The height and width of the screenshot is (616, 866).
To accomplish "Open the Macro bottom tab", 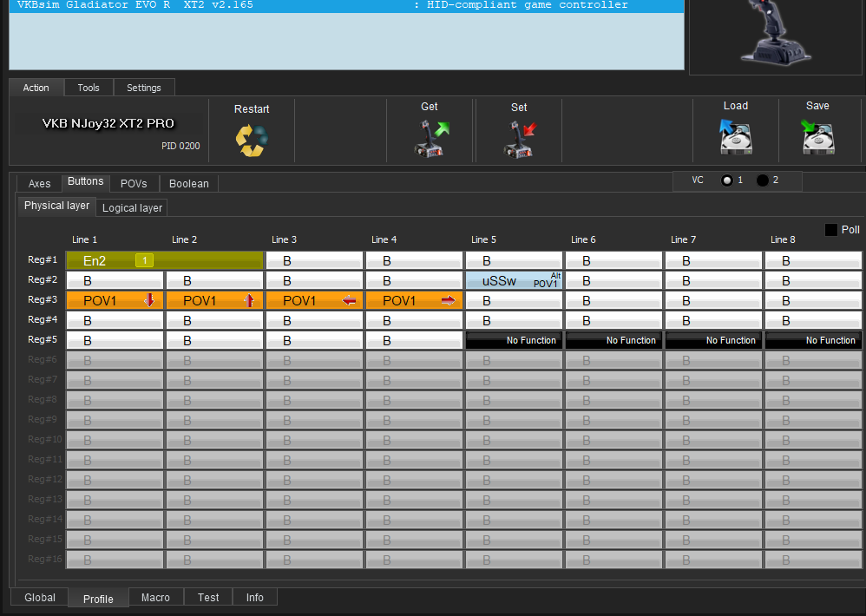I will pyautogui.click(x=155, y=597).
